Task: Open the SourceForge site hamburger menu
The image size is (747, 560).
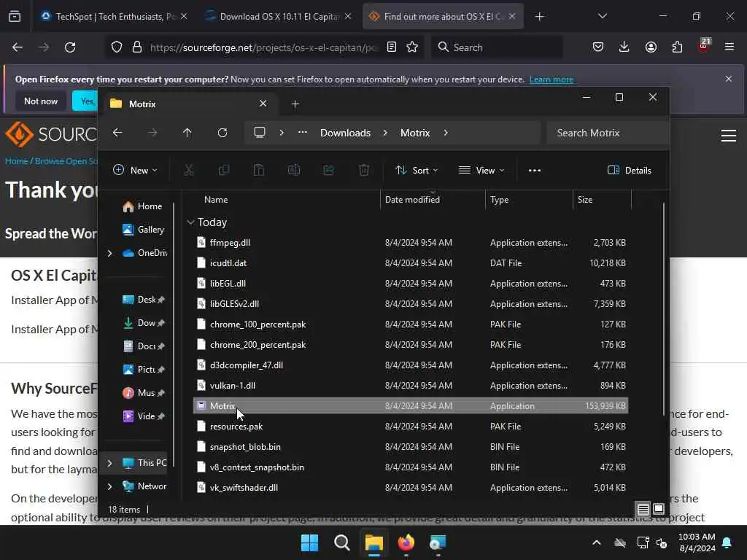Action: [x=729, y=136]
